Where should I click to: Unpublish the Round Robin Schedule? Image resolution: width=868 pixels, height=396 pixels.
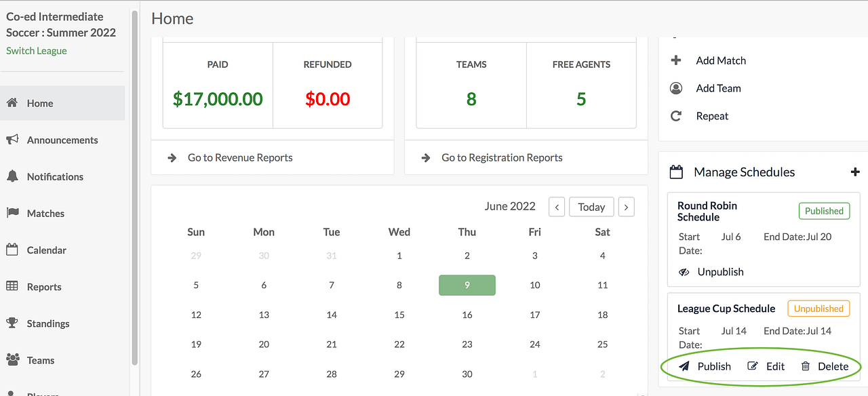click(711, 272)
